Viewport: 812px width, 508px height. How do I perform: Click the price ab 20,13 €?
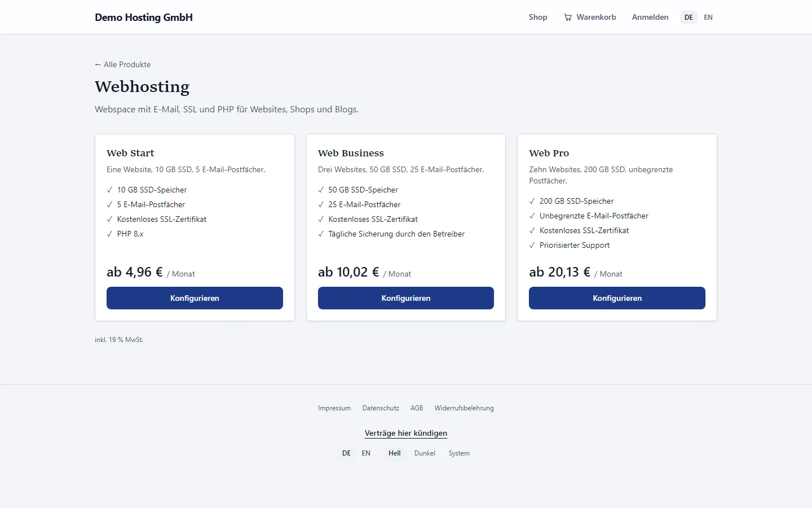point(559,272)
